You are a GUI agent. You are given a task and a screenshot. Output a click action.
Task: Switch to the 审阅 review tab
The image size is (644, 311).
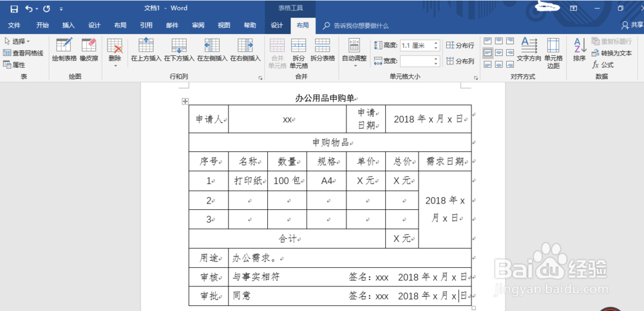click(198, 26)
